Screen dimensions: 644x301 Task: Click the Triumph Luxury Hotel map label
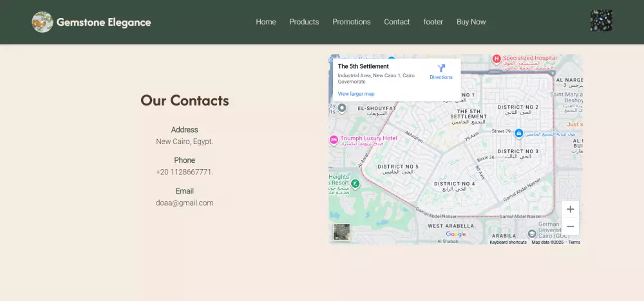[x=368, y=138]
